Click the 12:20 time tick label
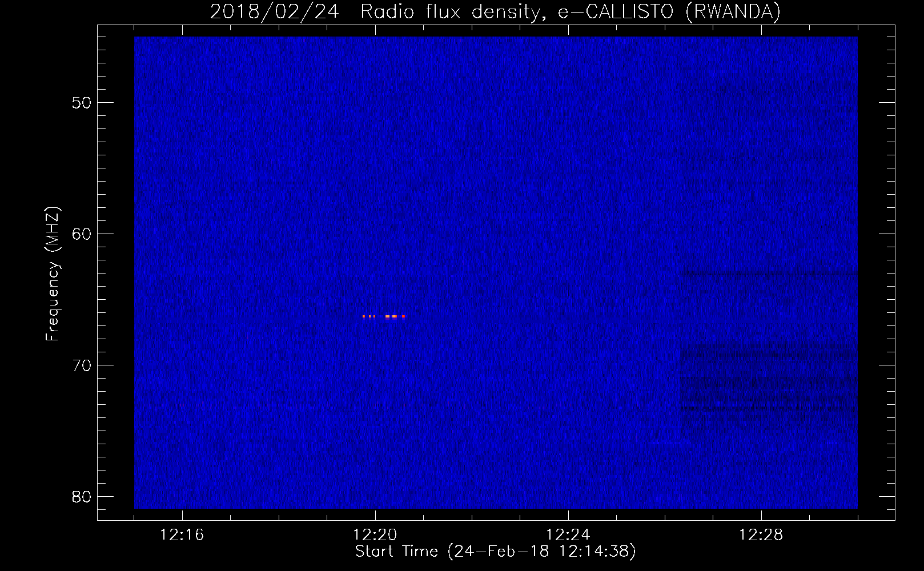Screen dimensions: 924x571 (x=375, y=535)
